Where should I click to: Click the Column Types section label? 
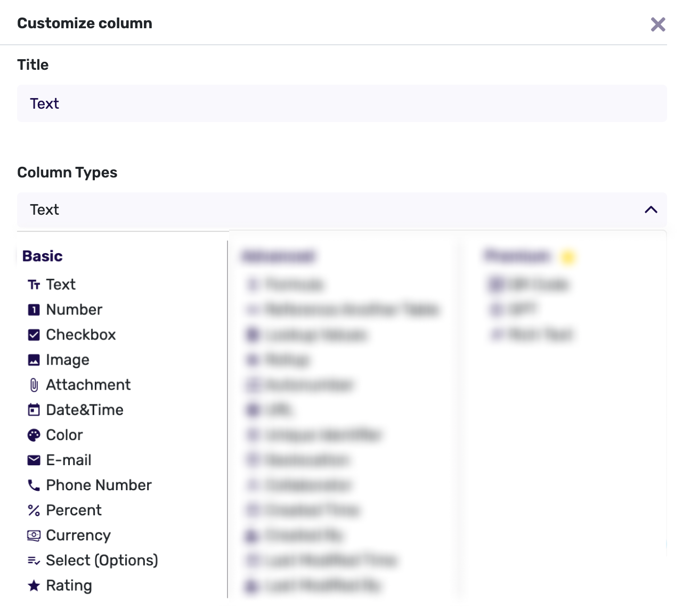coord(67,173)
